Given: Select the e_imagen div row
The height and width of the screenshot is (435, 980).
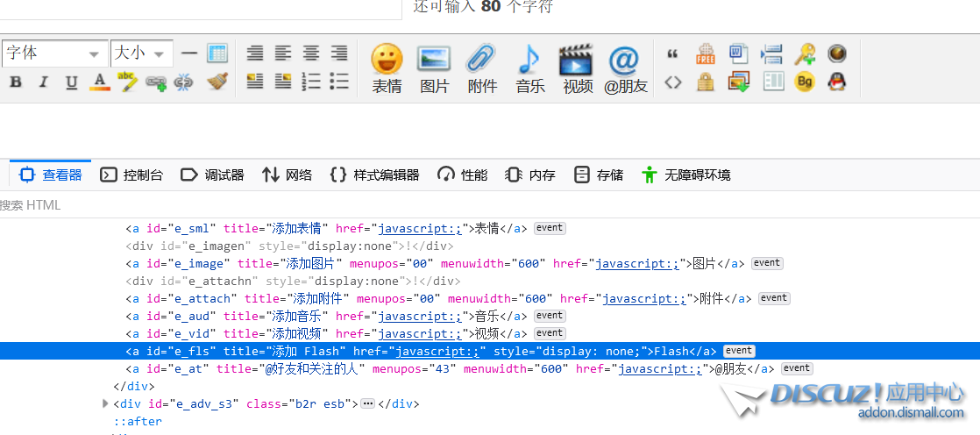Looking at the screenshot, I should tap(289, 246).
